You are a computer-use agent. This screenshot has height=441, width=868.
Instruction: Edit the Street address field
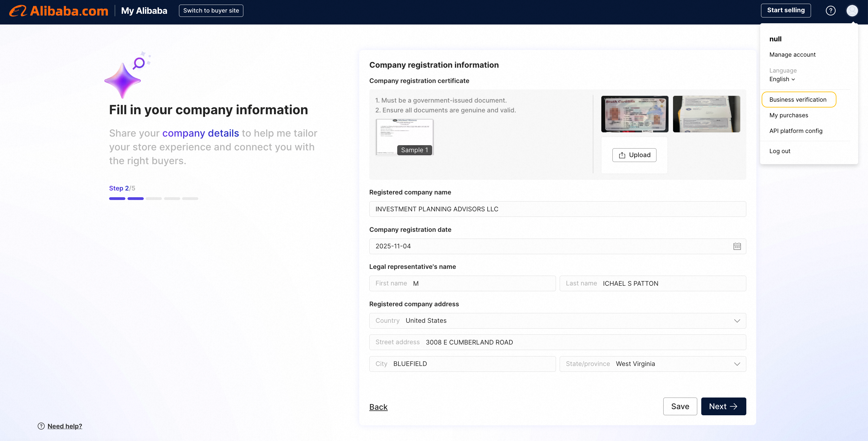pyautogui.click(x=558, y=342)
